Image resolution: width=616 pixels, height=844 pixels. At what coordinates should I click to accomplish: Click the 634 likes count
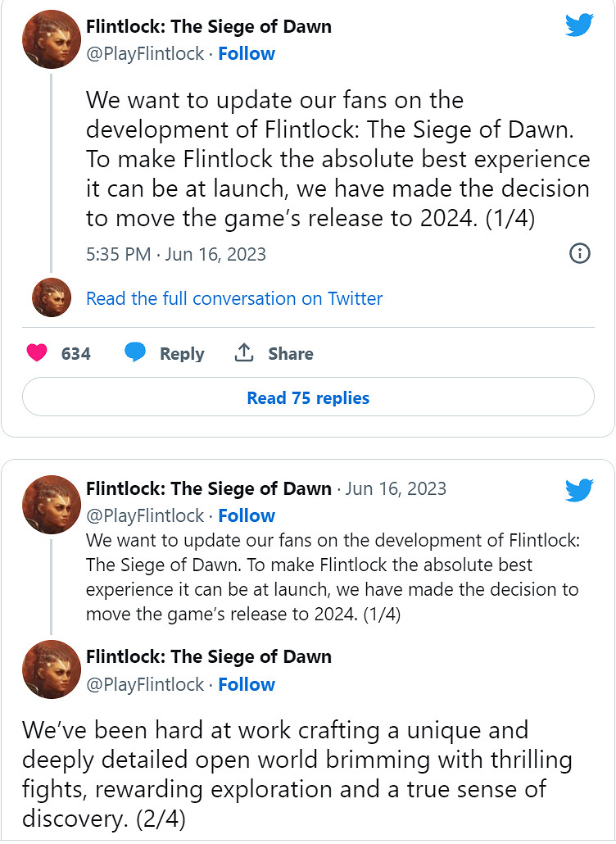[x=76, y=354]
